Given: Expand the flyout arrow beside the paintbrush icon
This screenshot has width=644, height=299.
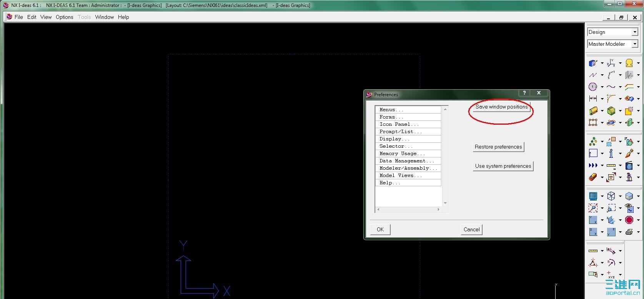Looking at the screenshot, I should [x=638, y=154].
